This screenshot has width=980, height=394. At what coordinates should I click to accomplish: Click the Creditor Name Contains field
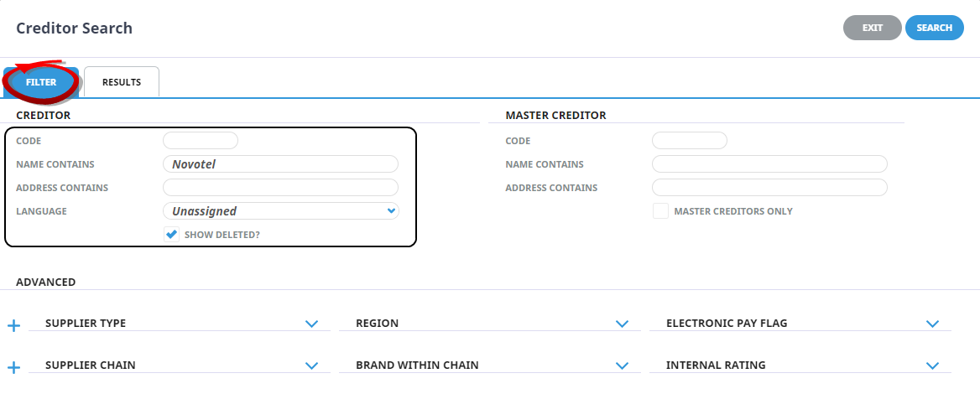[280, 164]
